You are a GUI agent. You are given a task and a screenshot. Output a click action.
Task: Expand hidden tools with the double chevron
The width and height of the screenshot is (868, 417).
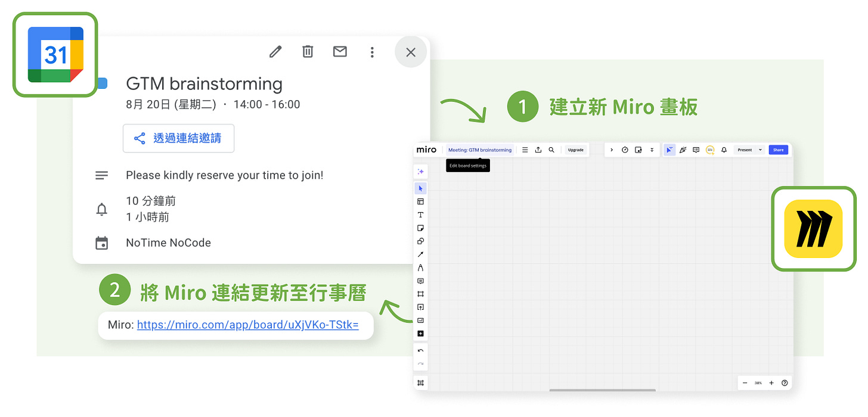652,150
